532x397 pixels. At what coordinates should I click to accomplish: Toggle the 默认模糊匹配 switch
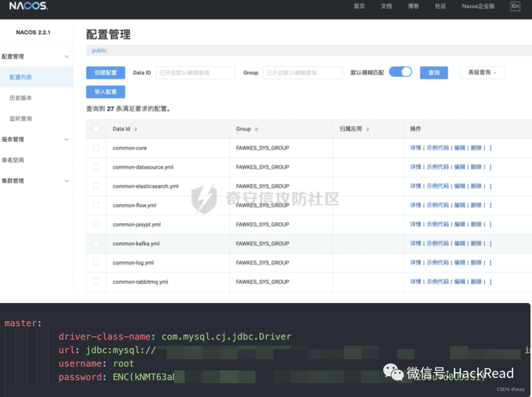(x=400, y=72)
